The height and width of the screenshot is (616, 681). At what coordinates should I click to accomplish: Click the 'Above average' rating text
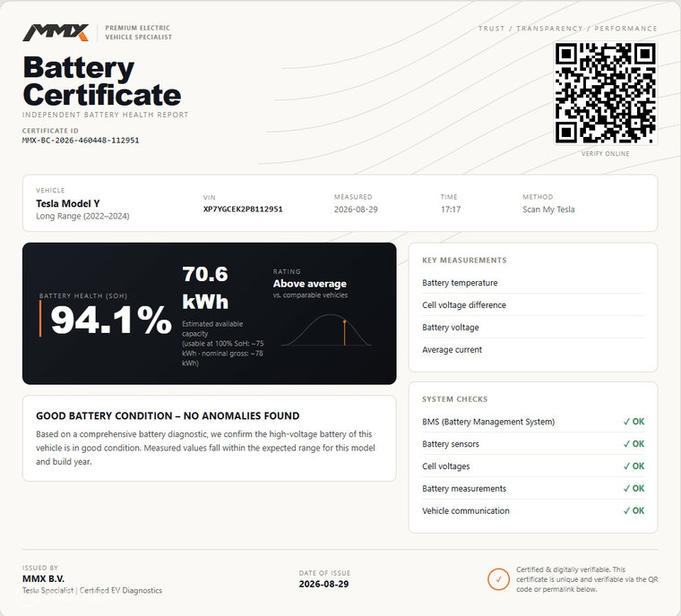tap(310, 284)
